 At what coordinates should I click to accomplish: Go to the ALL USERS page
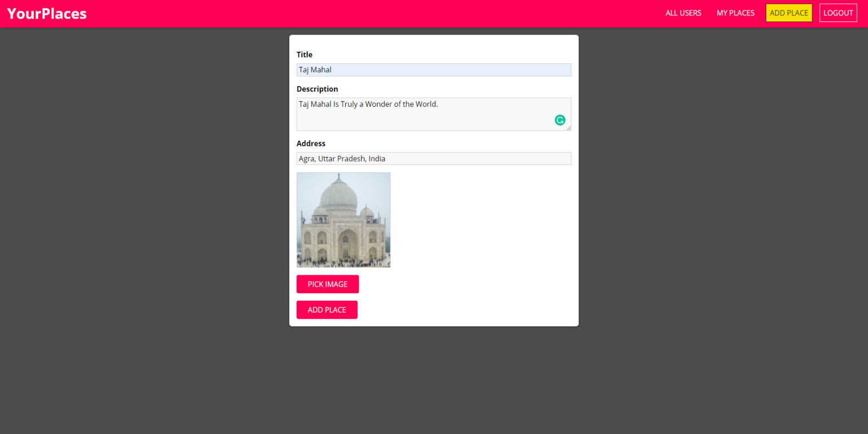coord(683,13)
